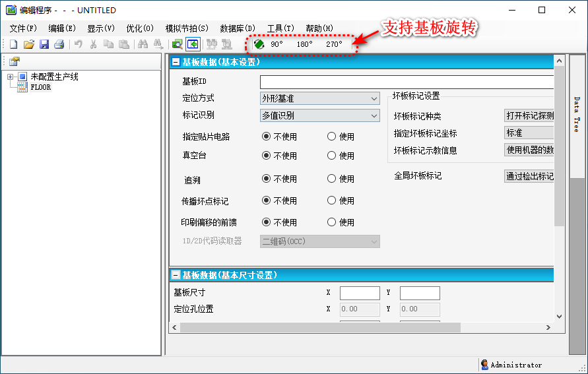Expand the 未配置生产线 tree node
The height and width of the screenshot is (374, 588).
(x=11, y=77)
